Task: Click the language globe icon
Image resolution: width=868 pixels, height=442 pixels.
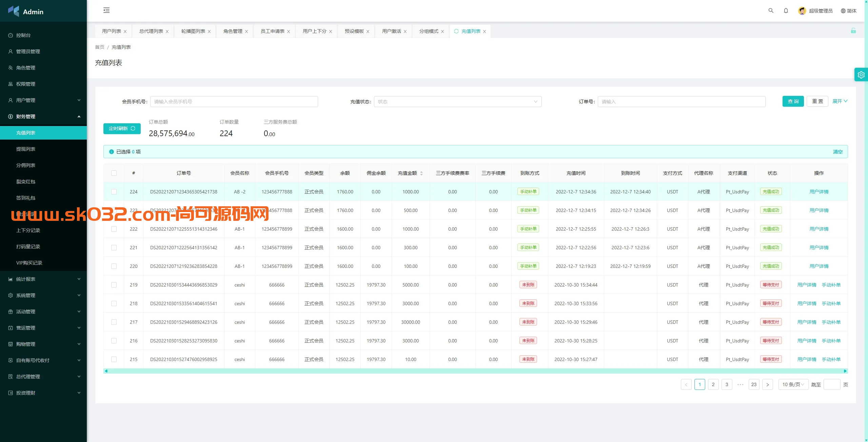Action: pos(843,11)
